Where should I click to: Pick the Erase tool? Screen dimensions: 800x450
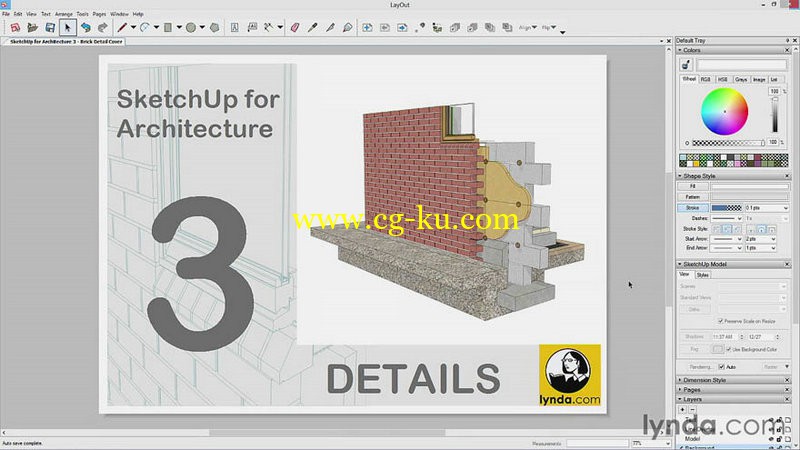pyautogui.click(x=295, y=28)
